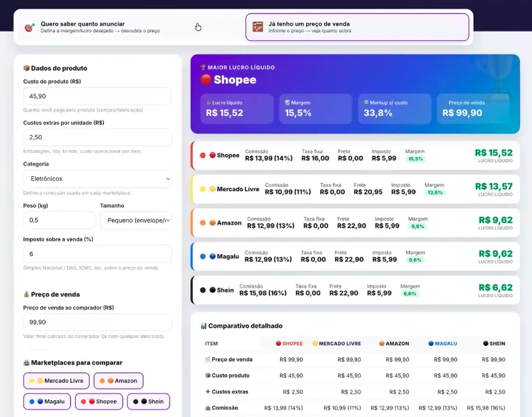Screen dimensions: 532x417
Task: Click Shein commission value R$ 15,98 (16%)
Action: 263,293
